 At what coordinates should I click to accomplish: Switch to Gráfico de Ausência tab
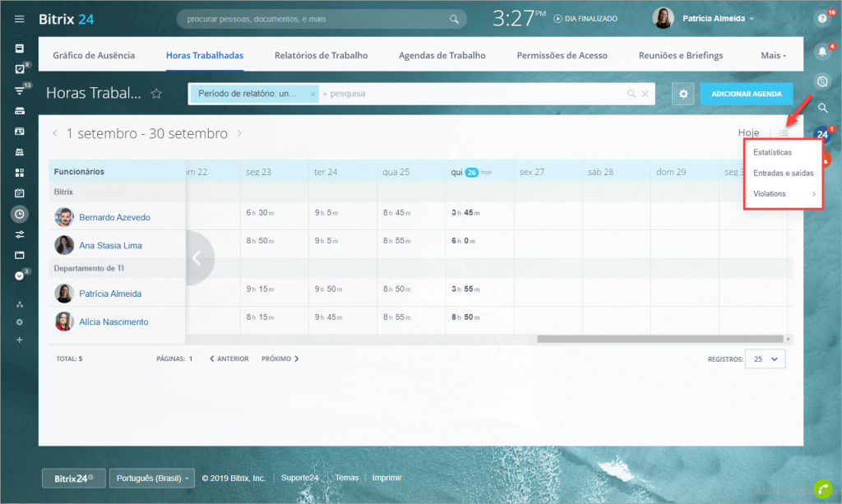pyautogui.click(x=94, y=56)
